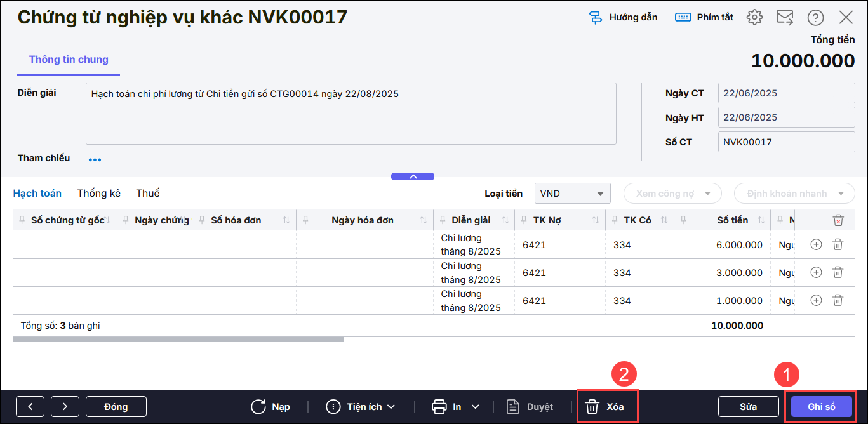
Task: Click delete-all-rows icon in table header
Action: click(838, 220)
